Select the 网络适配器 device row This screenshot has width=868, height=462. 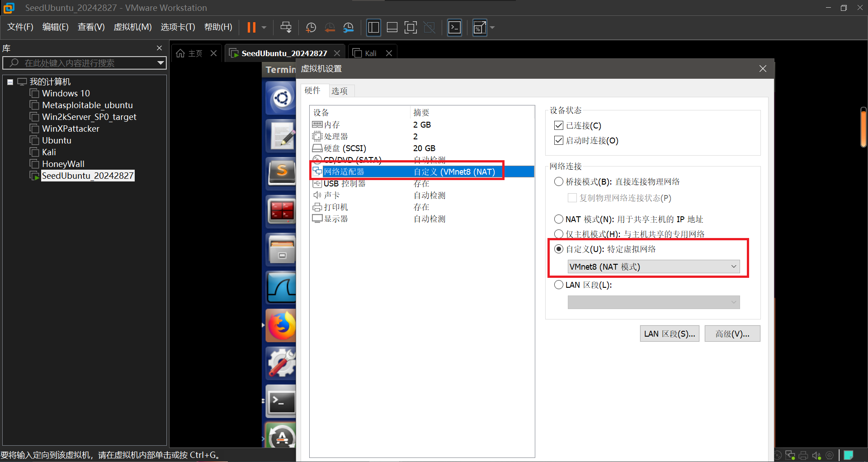422,171
